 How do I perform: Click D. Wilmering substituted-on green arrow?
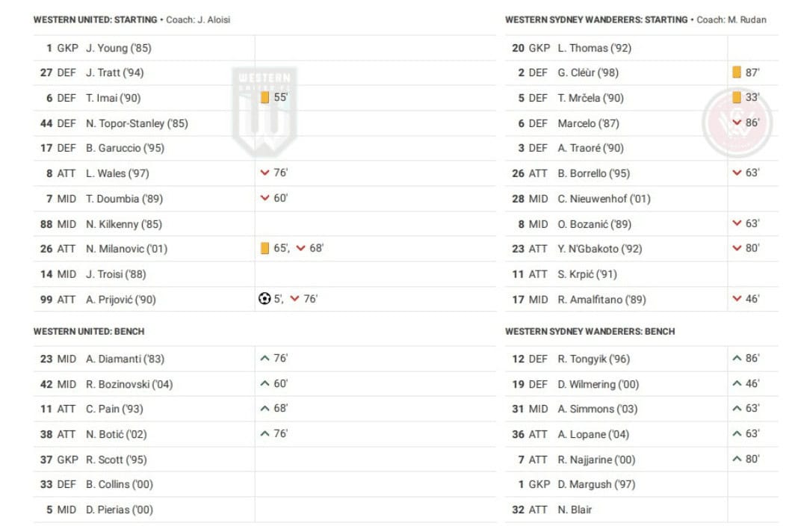coord(737,384)
